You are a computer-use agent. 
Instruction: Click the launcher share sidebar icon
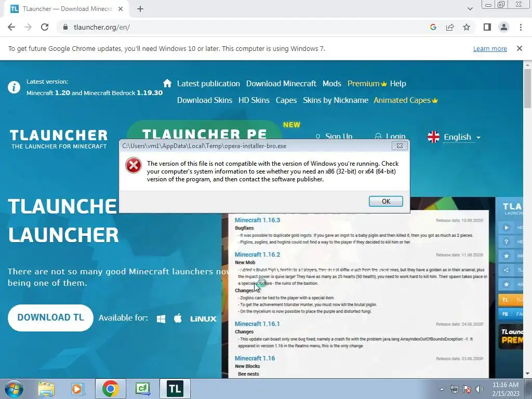pos(506,270)
